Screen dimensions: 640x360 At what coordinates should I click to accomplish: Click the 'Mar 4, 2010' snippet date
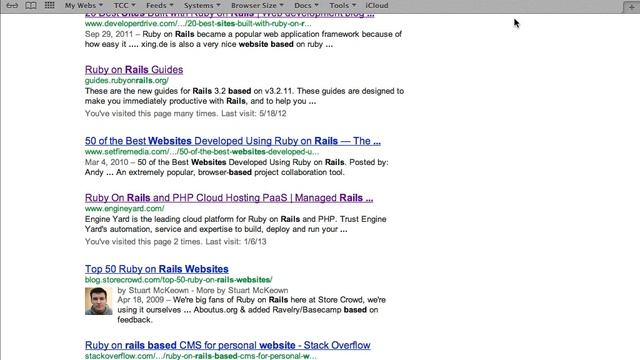[107, 162]
